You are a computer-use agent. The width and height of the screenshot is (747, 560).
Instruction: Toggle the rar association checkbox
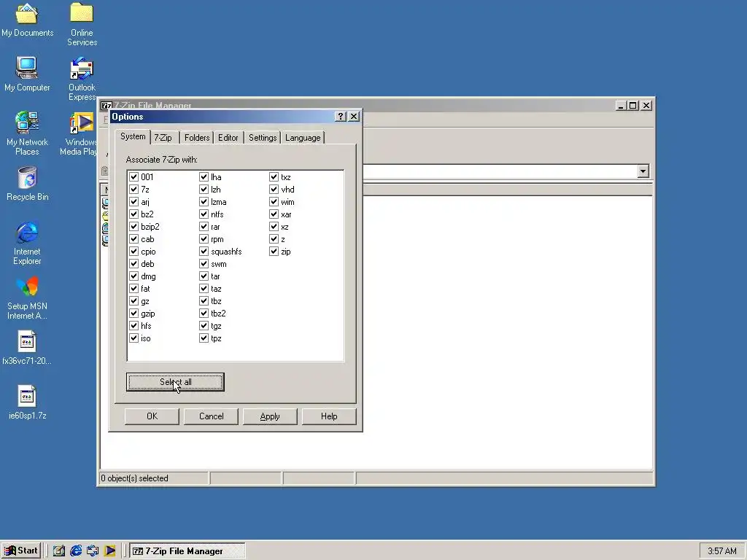point(204,226)
